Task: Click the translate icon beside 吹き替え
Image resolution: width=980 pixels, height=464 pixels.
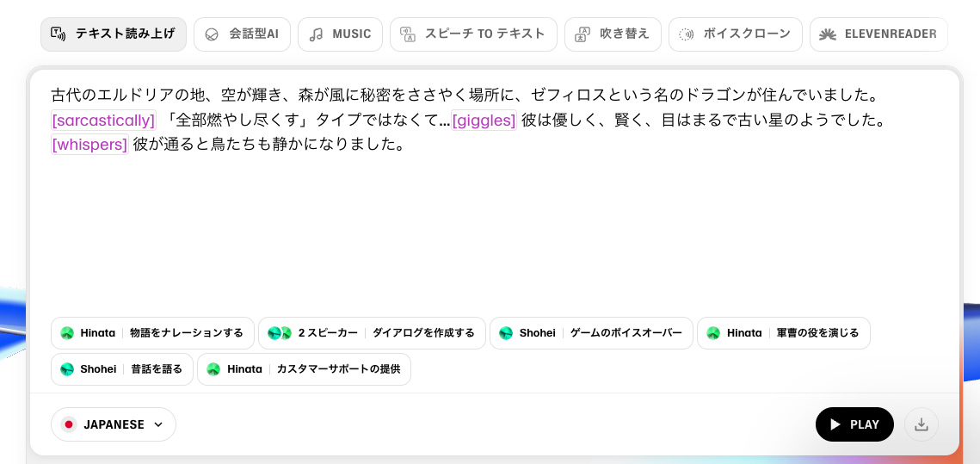Action: click(582, 34)
